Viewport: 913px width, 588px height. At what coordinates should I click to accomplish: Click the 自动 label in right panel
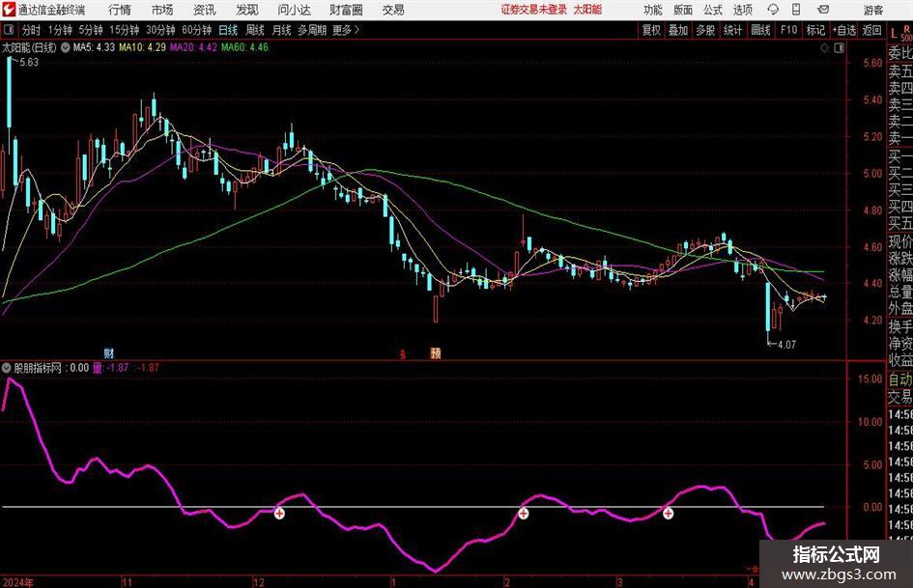pyautogui.click(x=899, y=379)
